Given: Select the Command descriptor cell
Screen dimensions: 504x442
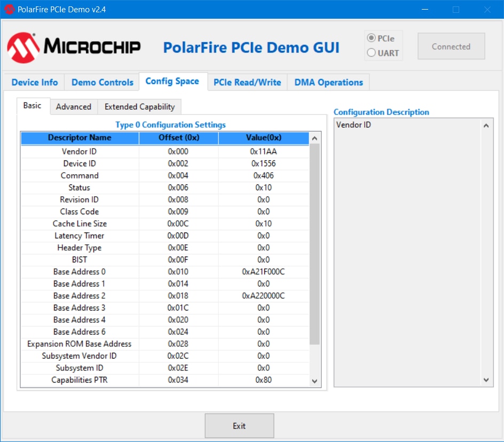Looking at the screenshot, I should [80, 175].
